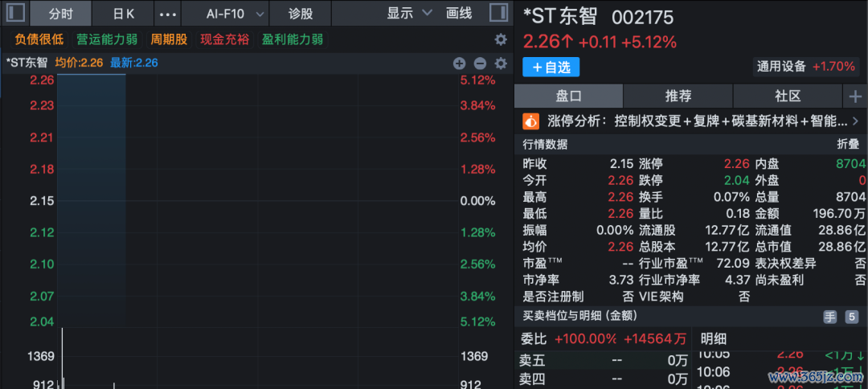Select the 推荐 tab
The height and width of the screenshot is (389, 868).
coord(678,96)
